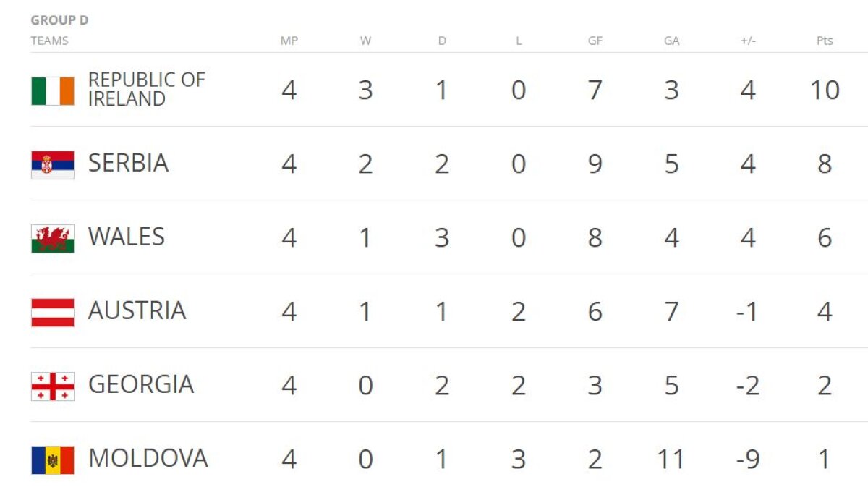
Task: Click Republic of Ireland's 10 points value
Action: click(x=825, y=91)
